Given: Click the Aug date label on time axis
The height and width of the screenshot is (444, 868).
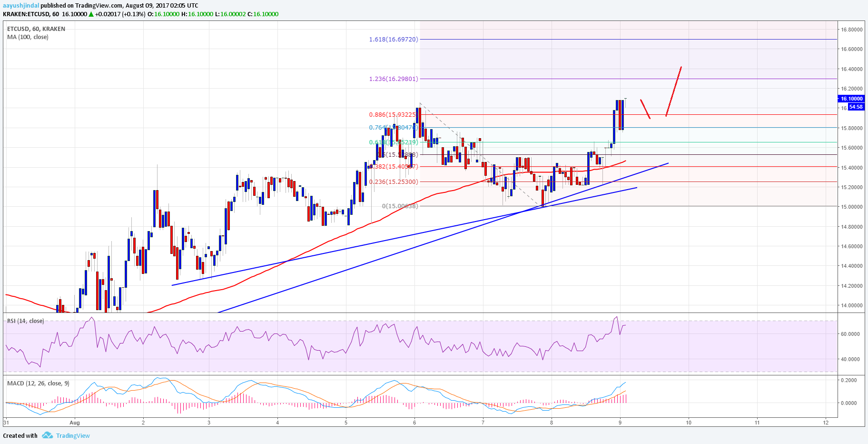Looking at the screenshot, I should [75, 422].
